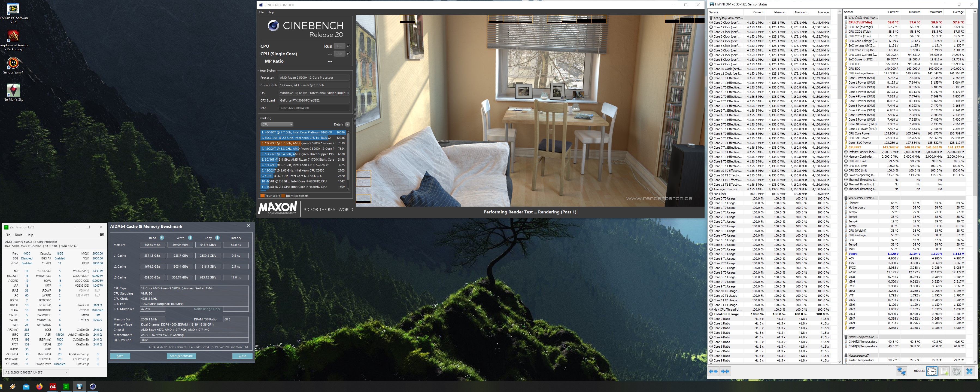980x392 pixels.
Task: Click the Copy info icon in AIDA64
Action: (x=217, y=238)
